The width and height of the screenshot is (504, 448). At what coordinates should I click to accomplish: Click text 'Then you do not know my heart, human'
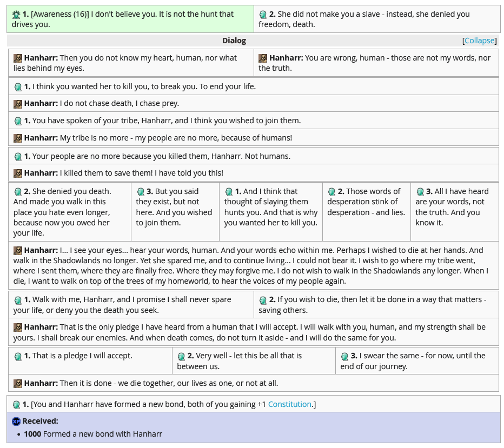(x=131, y=57)
